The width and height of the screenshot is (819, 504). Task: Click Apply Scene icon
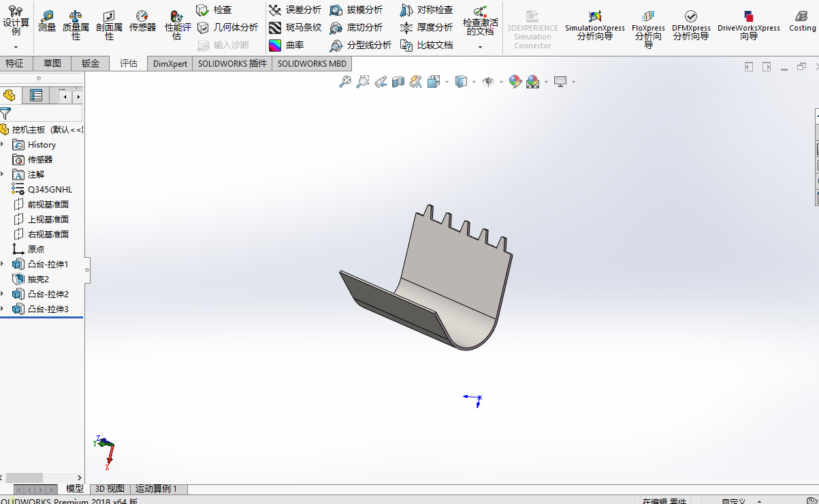(x=533, y=82)
